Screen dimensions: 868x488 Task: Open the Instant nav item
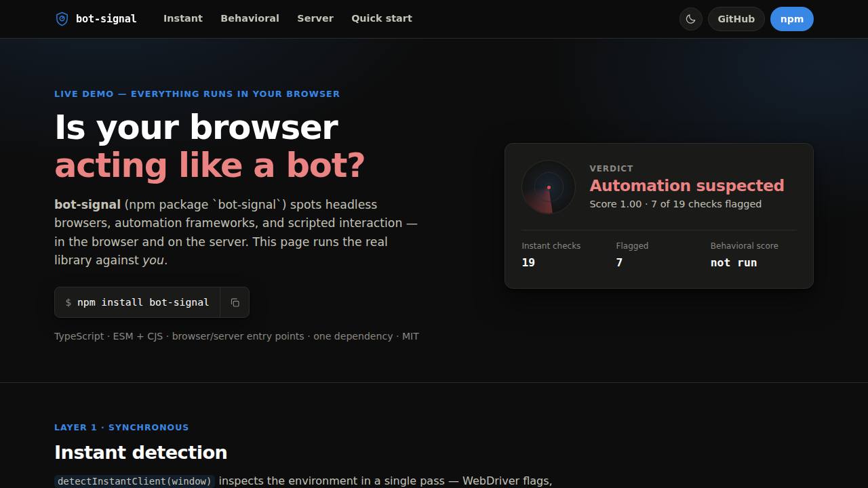[x=183, y=18]
